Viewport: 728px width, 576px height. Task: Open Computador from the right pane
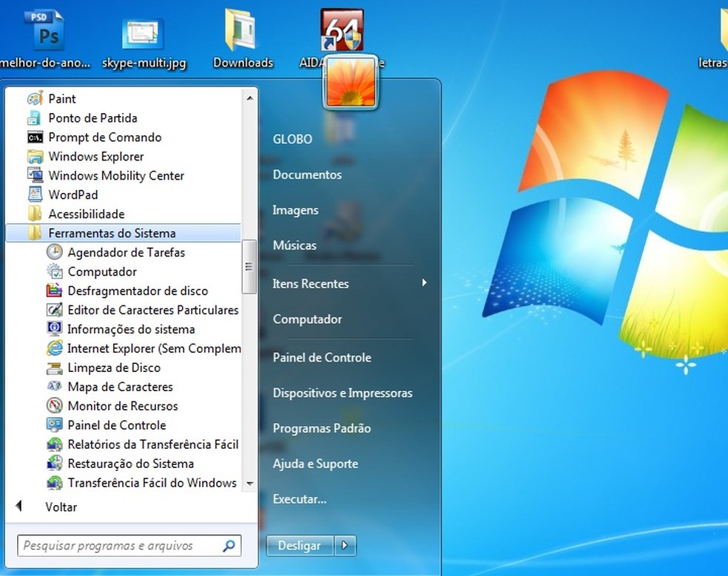pos(307,319)
